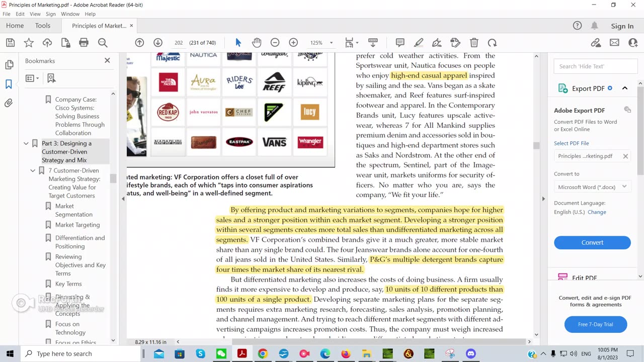Click the taskbar search box

pos(80,354)
